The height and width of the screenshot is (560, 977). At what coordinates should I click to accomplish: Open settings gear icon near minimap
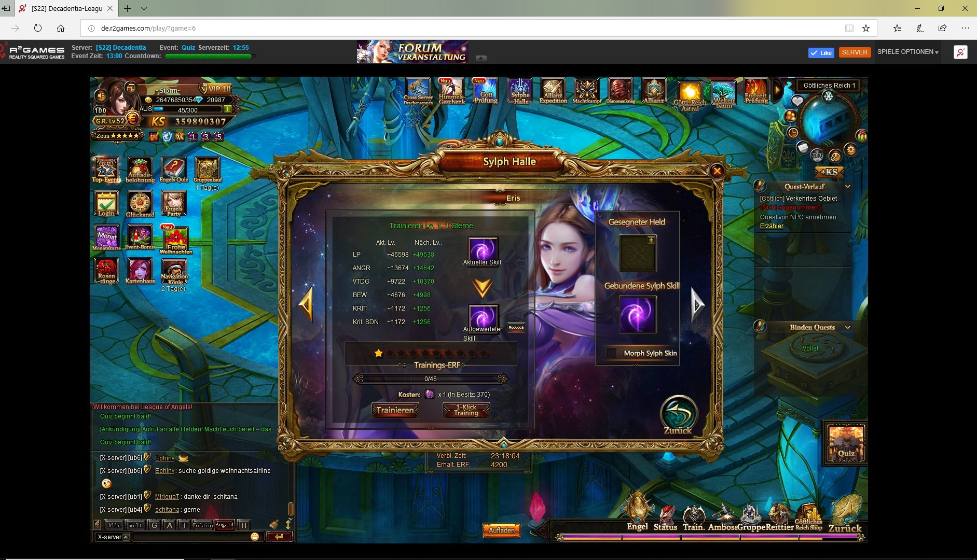[850, 150]
